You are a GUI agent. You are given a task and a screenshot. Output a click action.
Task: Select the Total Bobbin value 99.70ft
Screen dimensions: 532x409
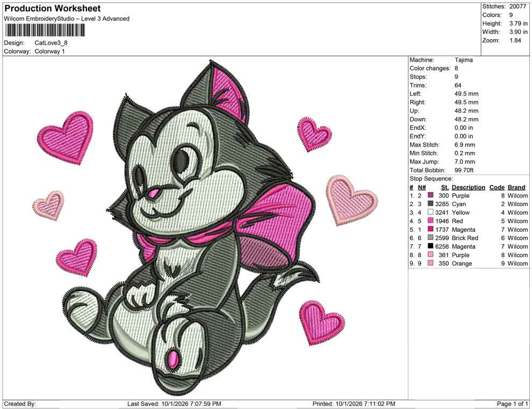[464, 170]
